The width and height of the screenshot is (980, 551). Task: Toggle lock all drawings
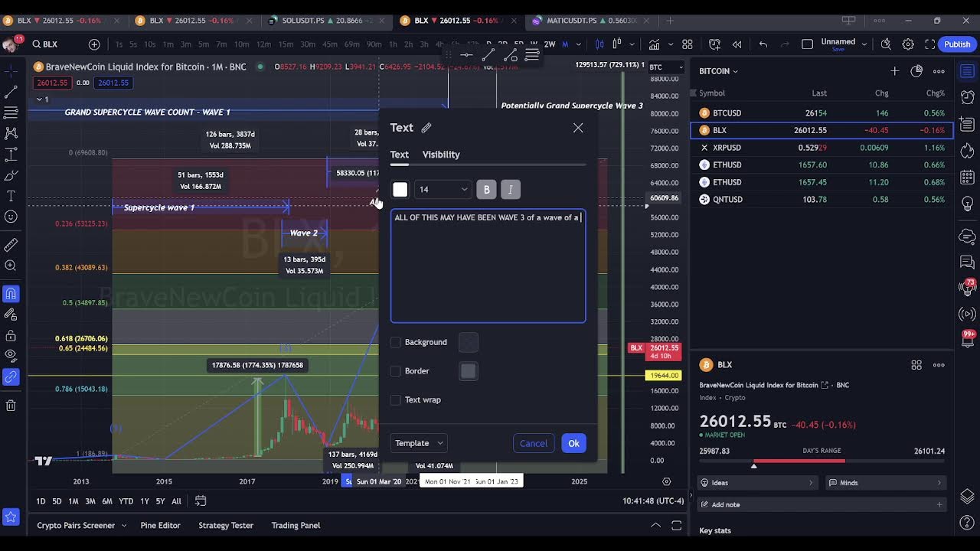[x=11, y=335]
